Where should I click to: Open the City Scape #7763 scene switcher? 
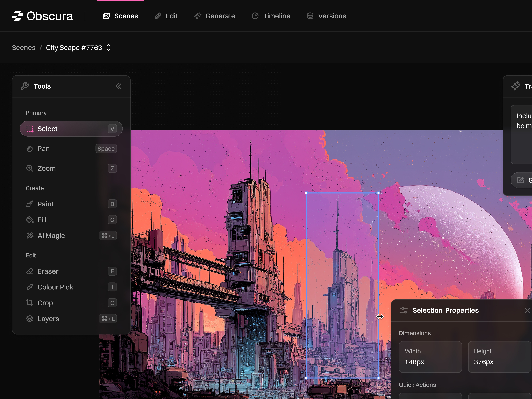point(78,48)
